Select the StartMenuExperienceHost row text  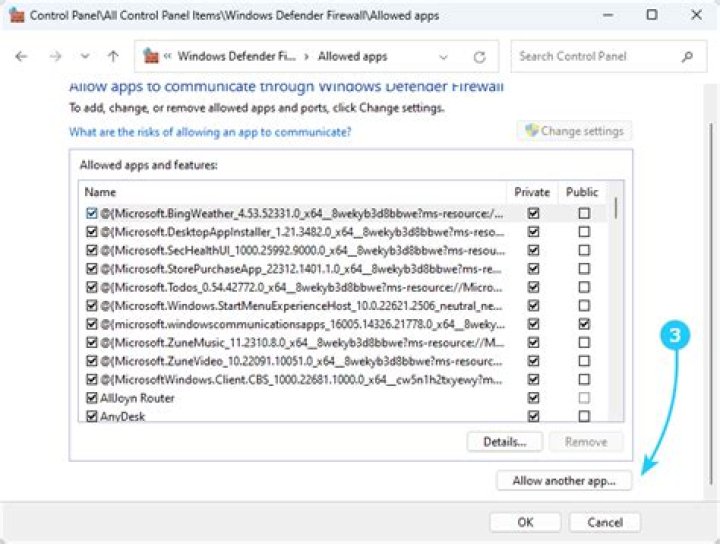[x=301, y=306]
